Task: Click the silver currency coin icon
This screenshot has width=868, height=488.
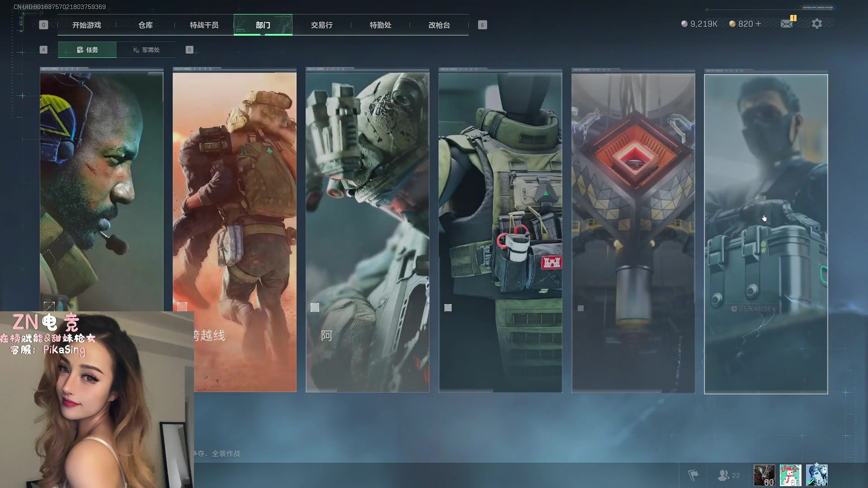Action: (x=684, y=23)
